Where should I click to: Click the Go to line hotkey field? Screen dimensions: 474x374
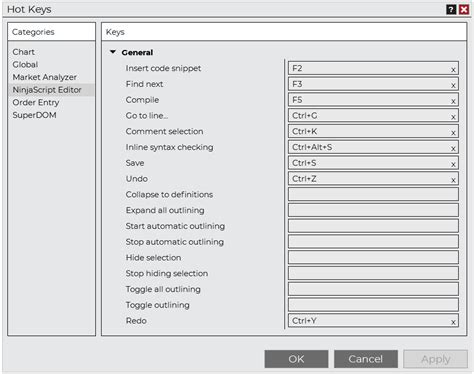click(x=373, y=116)
